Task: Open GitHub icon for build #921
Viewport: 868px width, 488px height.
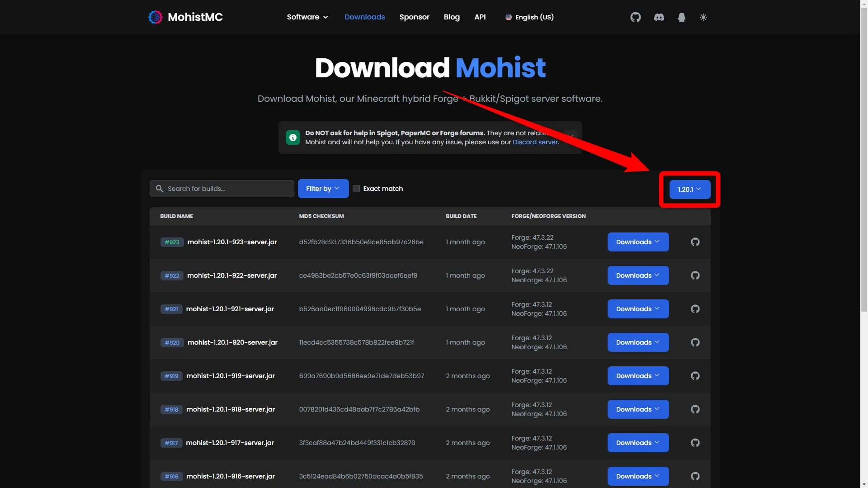Action: [x=695, y=309]
